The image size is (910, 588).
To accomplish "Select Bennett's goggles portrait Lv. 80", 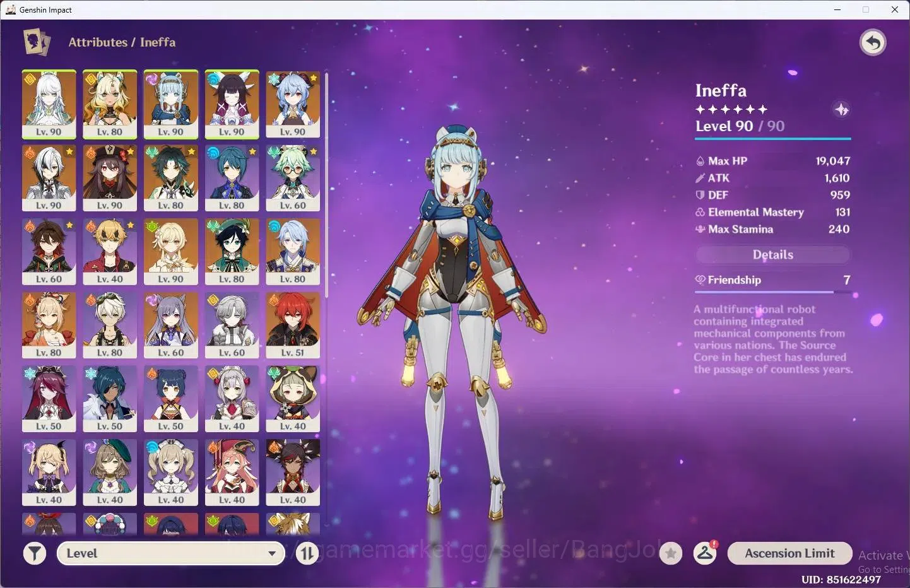I will [x=110, y=325].
